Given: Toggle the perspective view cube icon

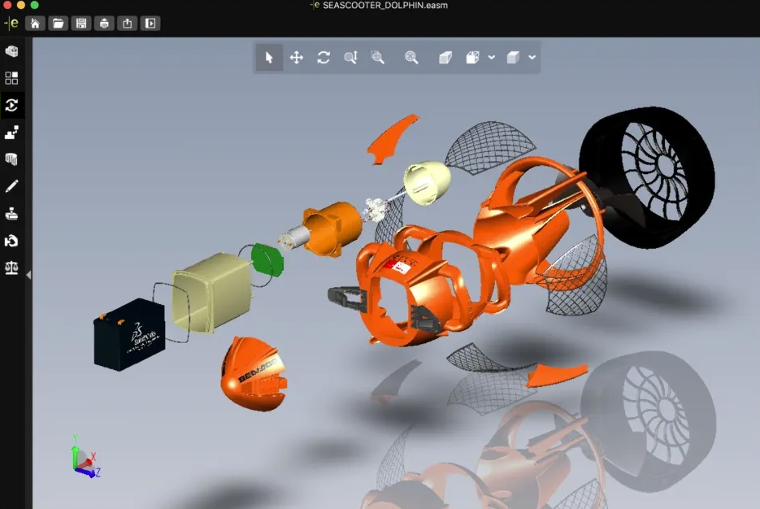Looking at the screenshot, I should pyautogui.click(x=445, y=58).
